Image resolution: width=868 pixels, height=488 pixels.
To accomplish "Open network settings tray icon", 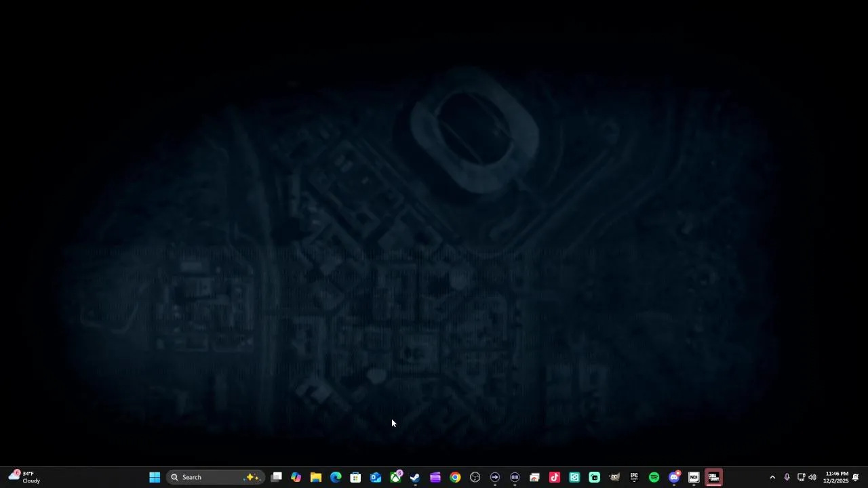I will 801,477.
